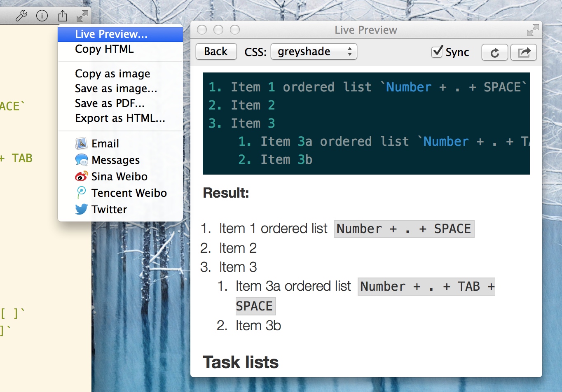Toggle the Sync checkbox
The width and height of the screenshot is (562, 392).
[437, 52]
